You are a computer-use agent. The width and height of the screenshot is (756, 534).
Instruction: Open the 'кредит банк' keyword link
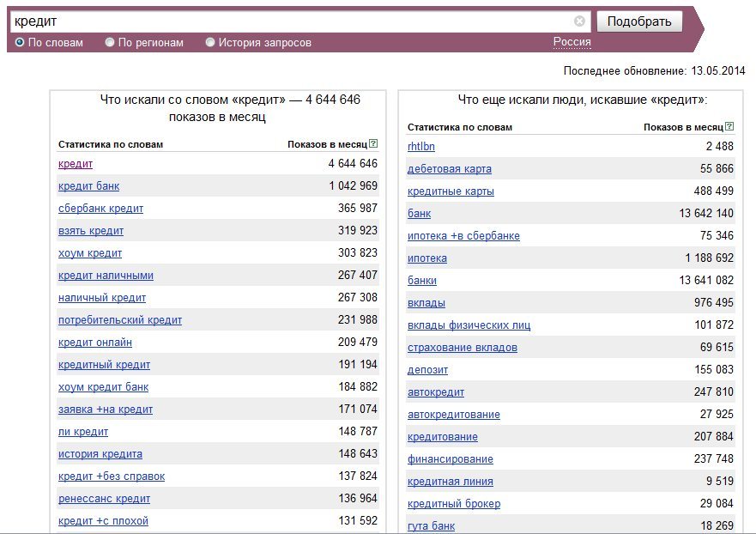point(88,186)
